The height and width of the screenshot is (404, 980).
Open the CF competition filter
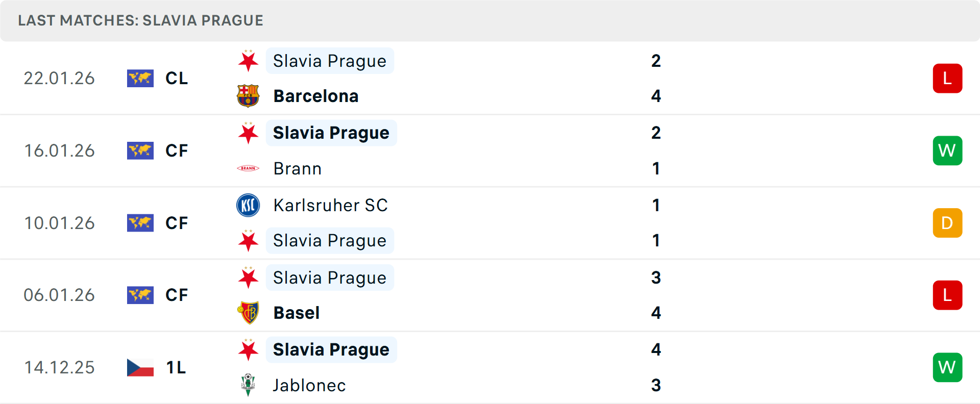176,150
